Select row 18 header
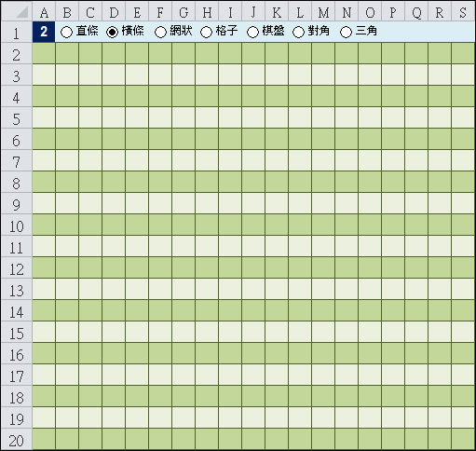This screenshot has width=476, height=451. point(17,396)
